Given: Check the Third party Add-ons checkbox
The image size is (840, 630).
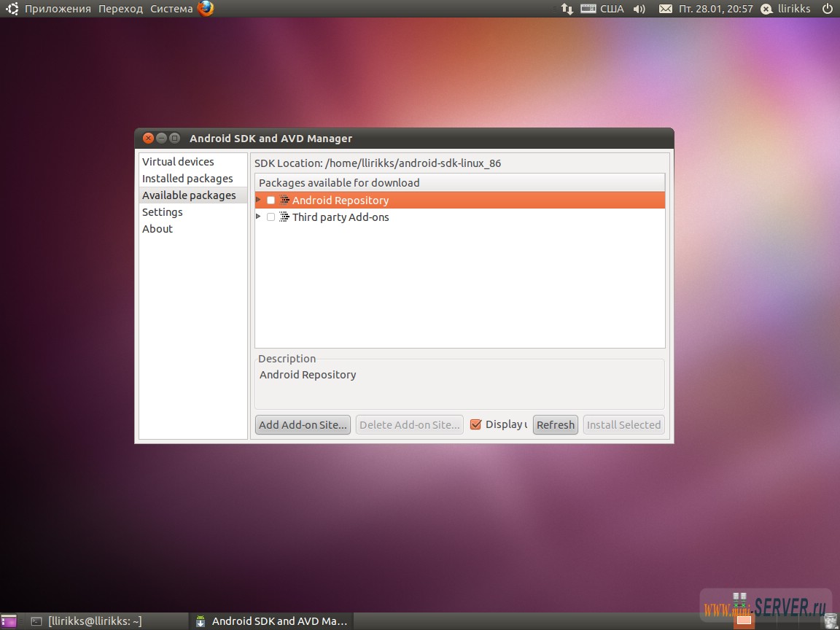Looking at the screenshot, I should [x=271, y=217].
